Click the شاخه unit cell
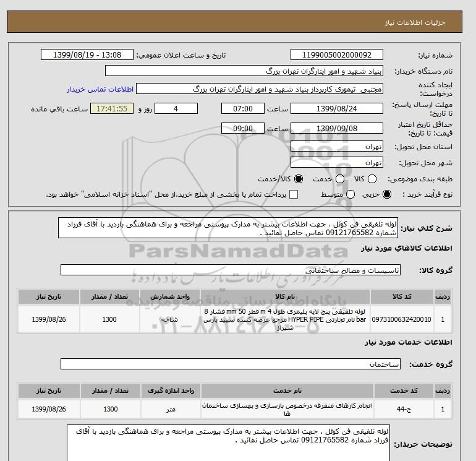Image resolution: width=476 pixels, height=461 pixels. 170,319
